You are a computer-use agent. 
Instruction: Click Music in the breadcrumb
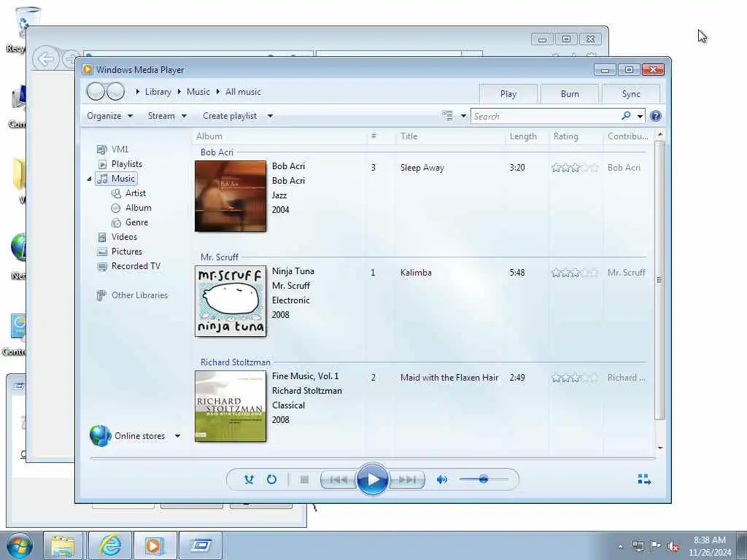198,92
